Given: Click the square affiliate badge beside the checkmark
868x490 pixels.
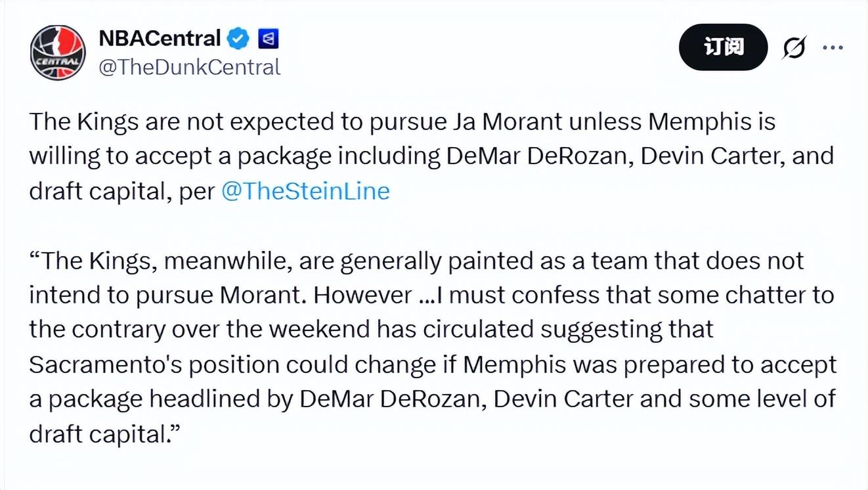Looking at the screenshot, I should coord(268,39).
